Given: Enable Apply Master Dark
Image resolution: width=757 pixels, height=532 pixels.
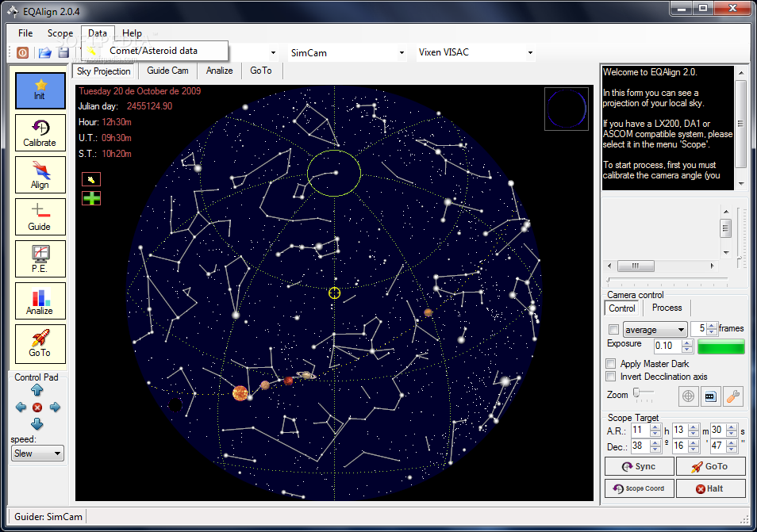Looking at the screenshot, I should click(611, 364).
